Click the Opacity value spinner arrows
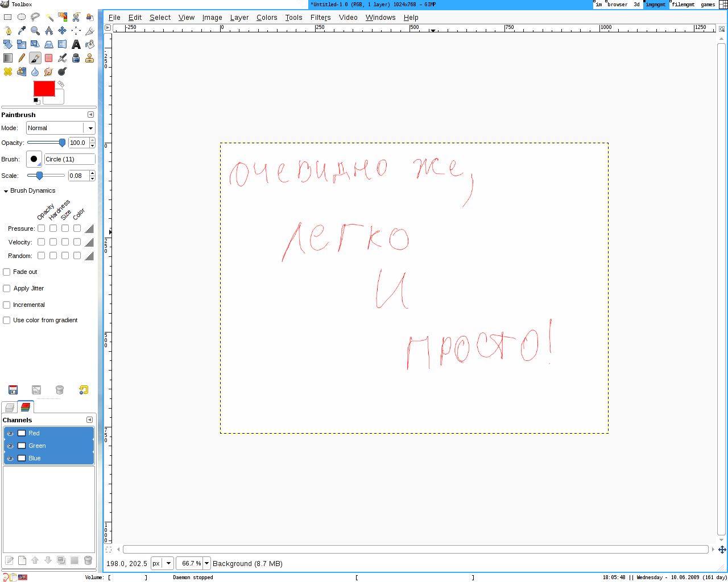The width and height of the screenshot is (728, 582). tap(92, 143)
